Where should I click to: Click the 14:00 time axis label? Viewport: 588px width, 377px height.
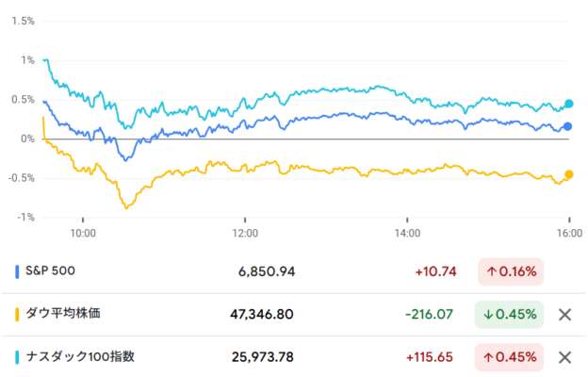pos(406,232)
